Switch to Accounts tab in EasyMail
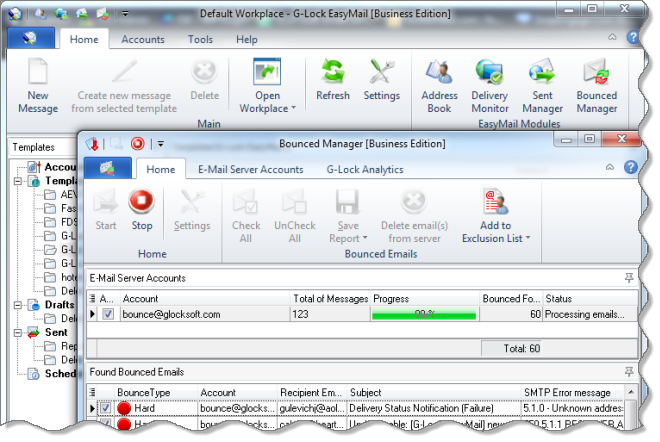660x442 pixels. pos(143,39)
